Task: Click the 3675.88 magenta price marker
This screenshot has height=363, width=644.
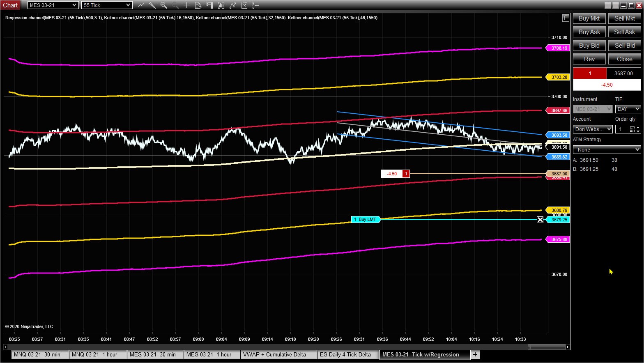Action: pyautogui.click(x=559, y=239)
